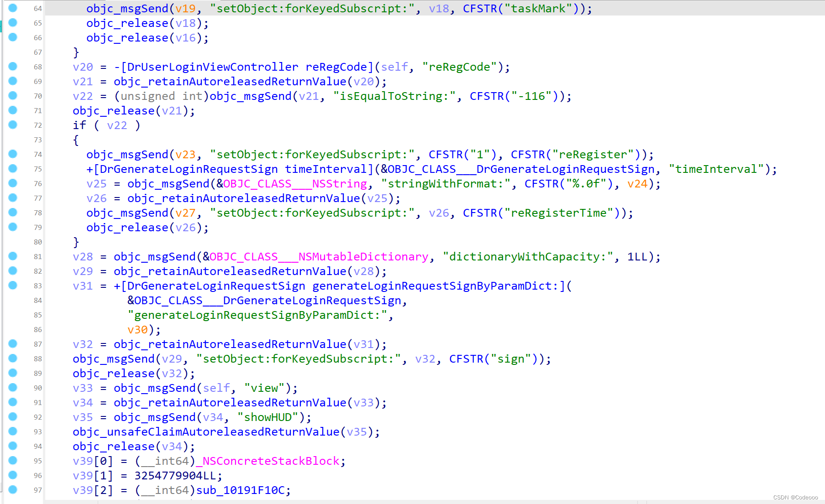The width and height of the screenshot is (825, 504).
Task: Select CFSTR("-116") constant
Action: [x=517, y=96]
